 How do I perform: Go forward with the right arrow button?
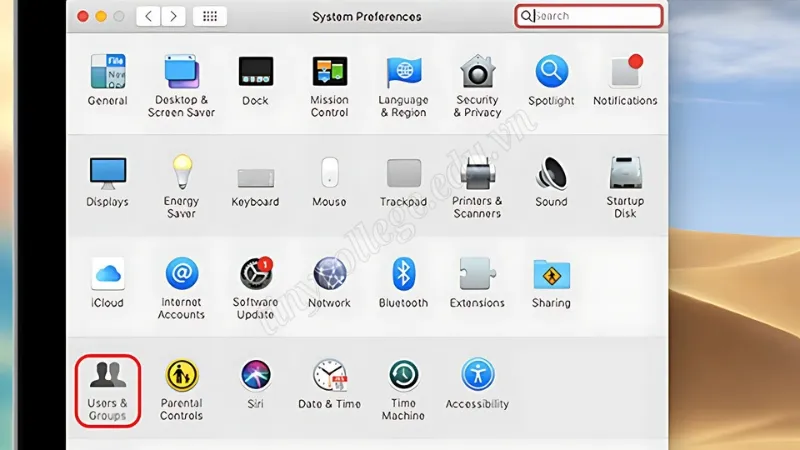[173, 16]
